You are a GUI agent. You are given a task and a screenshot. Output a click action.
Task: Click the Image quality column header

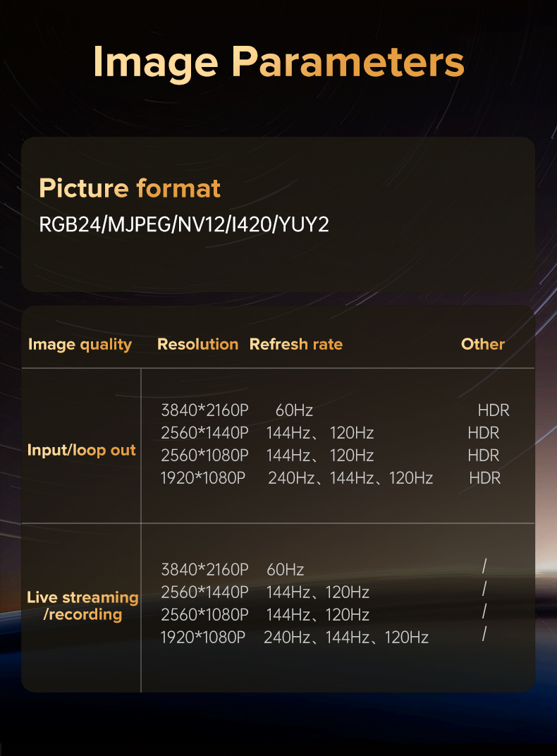coord(80,344)
